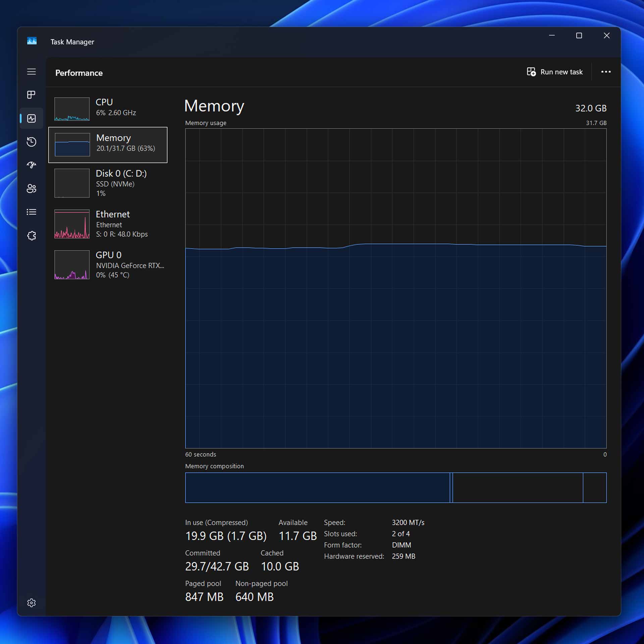Open the Processes page icon

[x=32, y=95]
